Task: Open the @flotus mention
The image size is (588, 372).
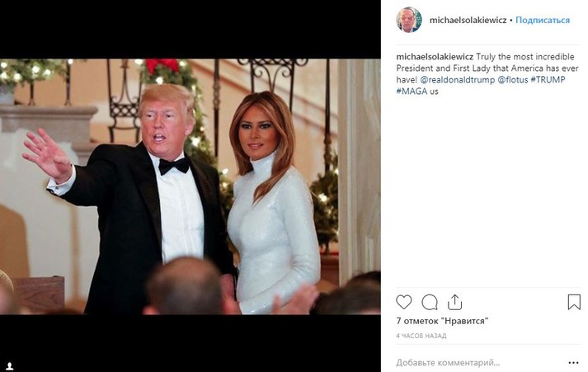Action: pyautogui.click(x=512, y=79)
